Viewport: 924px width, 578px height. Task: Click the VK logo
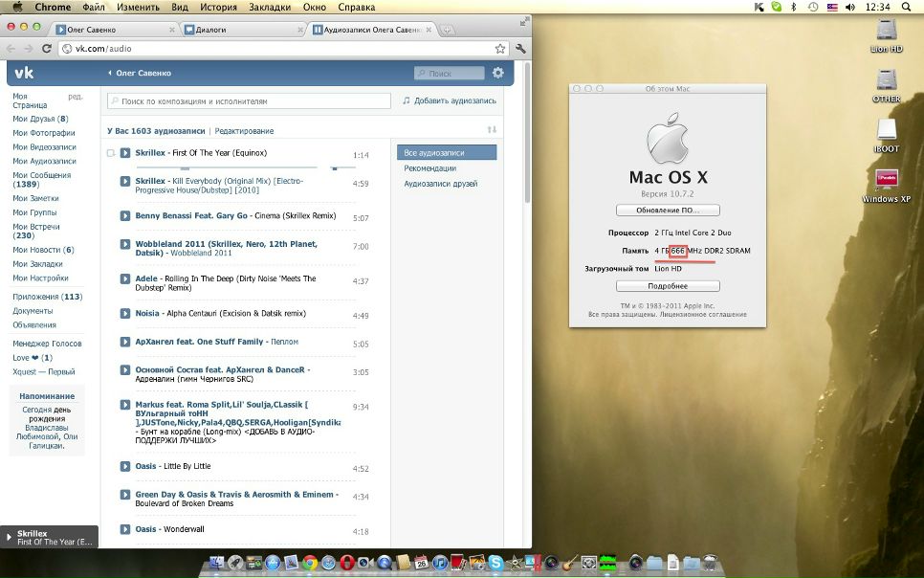click(x=24, y=73)
